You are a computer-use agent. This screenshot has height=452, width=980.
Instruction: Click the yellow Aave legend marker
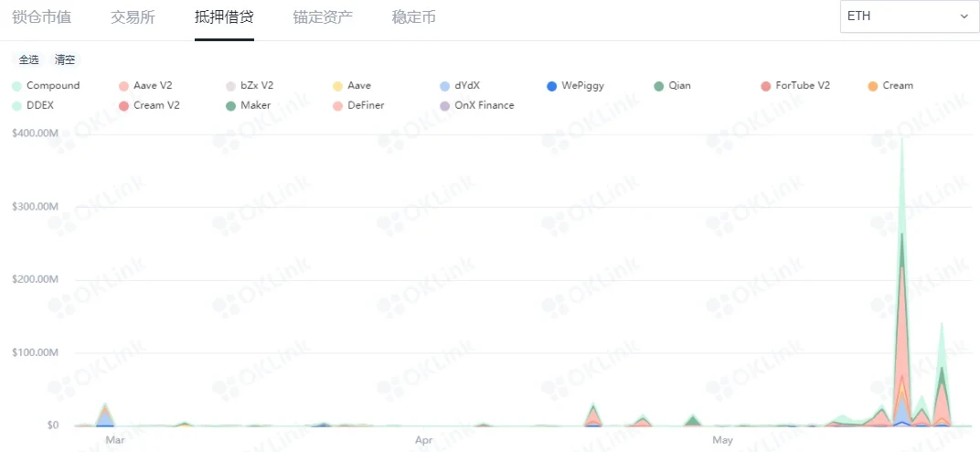[338, 86]
